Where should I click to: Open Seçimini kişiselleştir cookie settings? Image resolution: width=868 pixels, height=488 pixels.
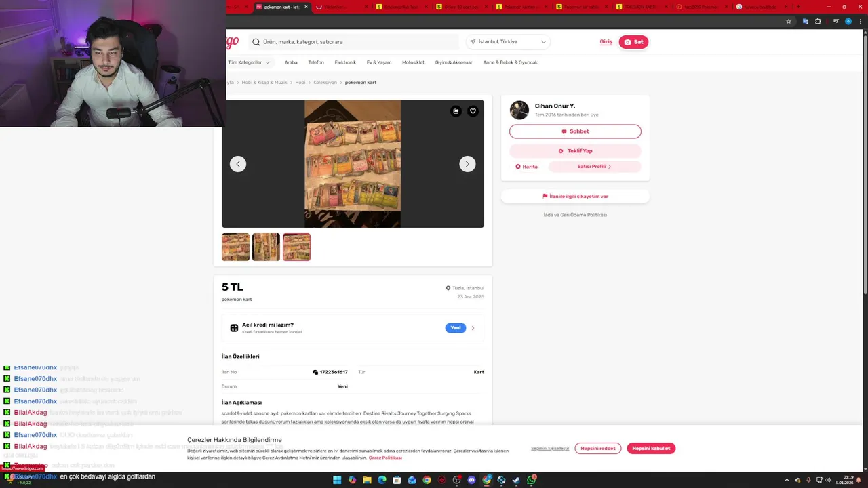pos(550,449)
